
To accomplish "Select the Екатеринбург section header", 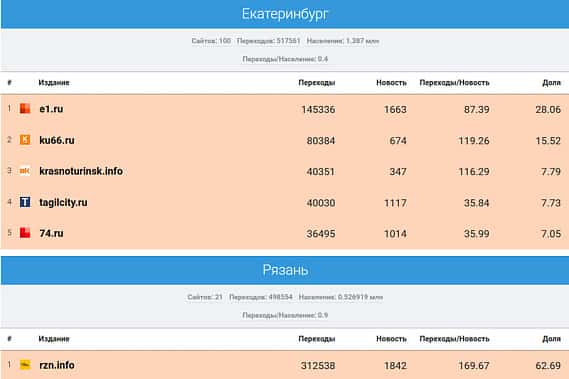I will point(285,14).
